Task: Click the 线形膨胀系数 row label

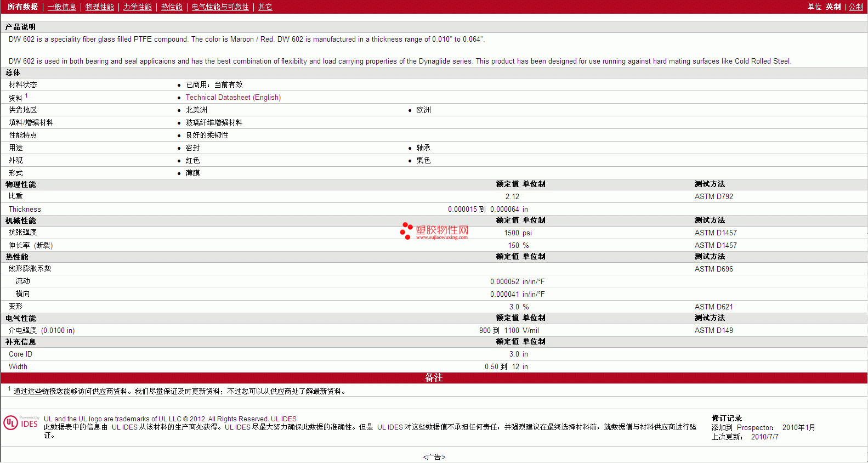Action: [x=30, y=268]
